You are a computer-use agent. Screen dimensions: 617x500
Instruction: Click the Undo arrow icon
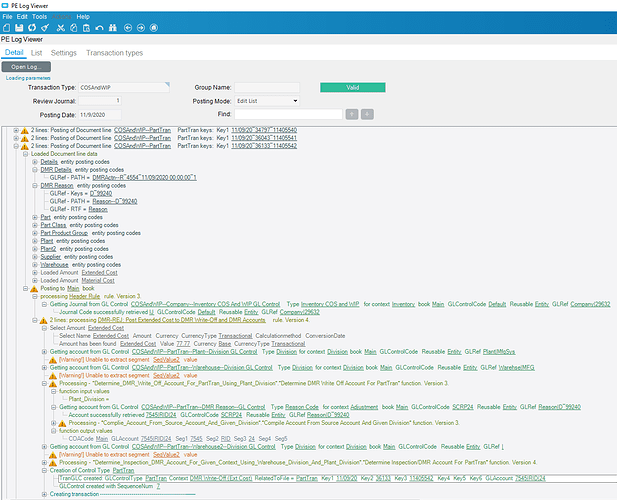pos(100,28)
